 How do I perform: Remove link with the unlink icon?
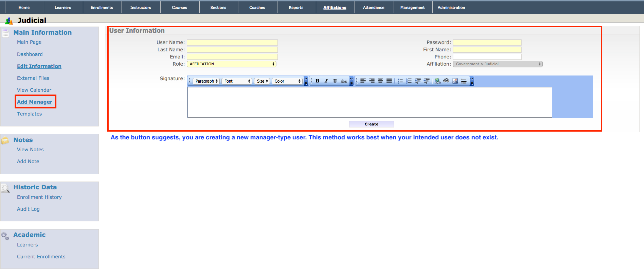click(446, 81)
